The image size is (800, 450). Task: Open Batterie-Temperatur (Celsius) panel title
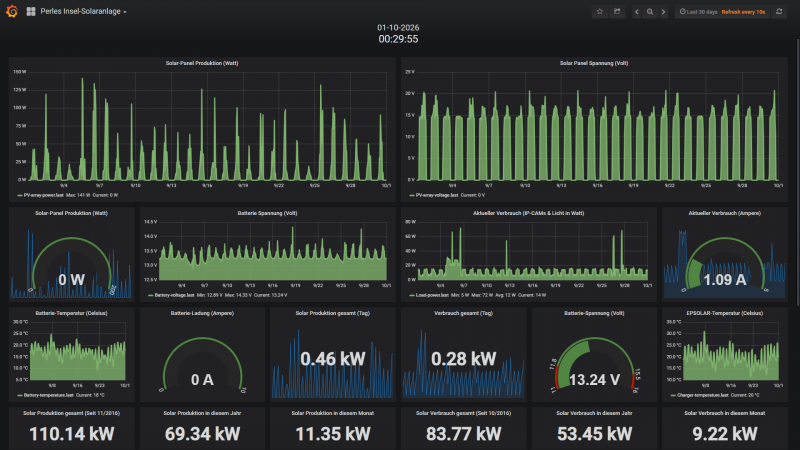pyautogui.click(x=71, y=313)
